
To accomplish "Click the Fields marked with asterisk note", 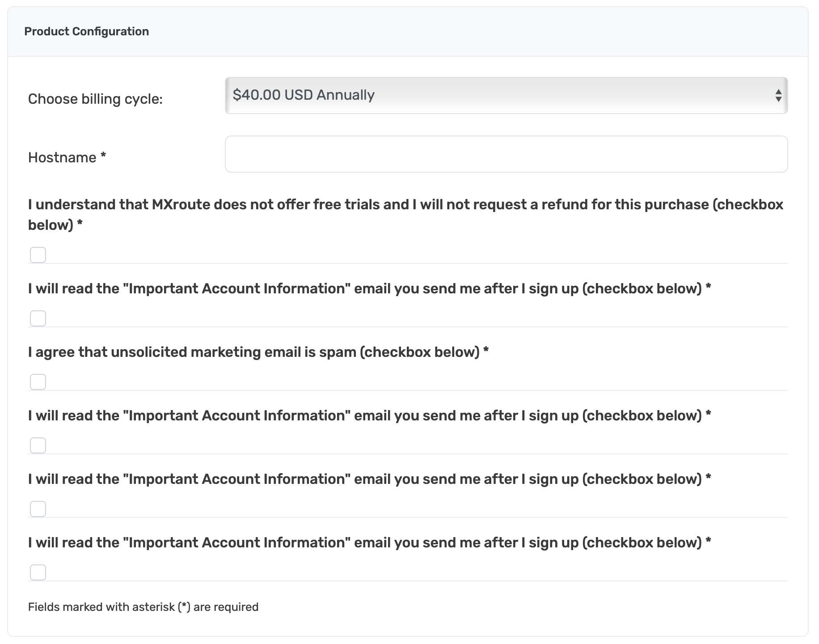I will (x=143, y=607).
